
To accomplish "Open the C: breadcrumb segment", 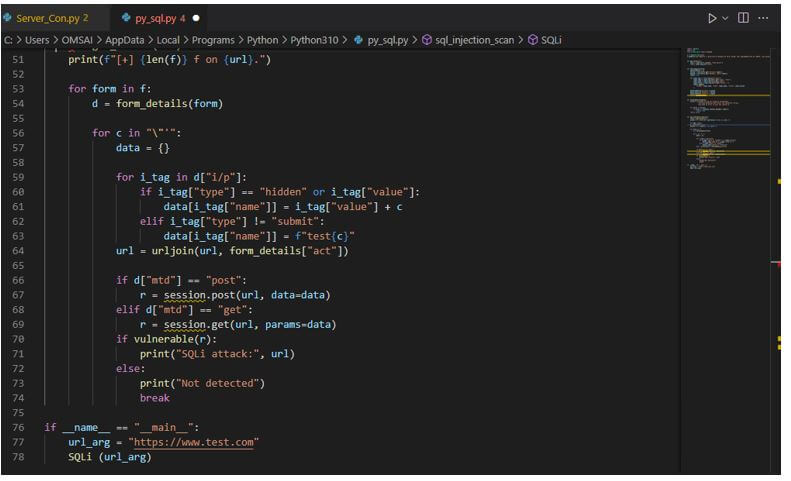I will tap(8, 40).
